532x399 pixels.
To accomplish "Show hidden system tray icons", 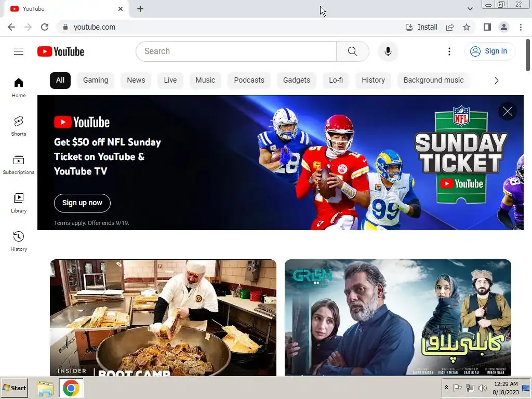I will coord(446,388).
